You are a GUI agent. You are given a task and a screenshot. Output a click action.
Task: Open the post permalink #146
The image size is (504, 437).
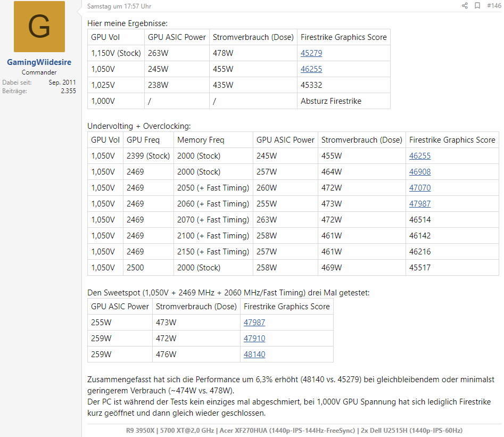(494, 5)
